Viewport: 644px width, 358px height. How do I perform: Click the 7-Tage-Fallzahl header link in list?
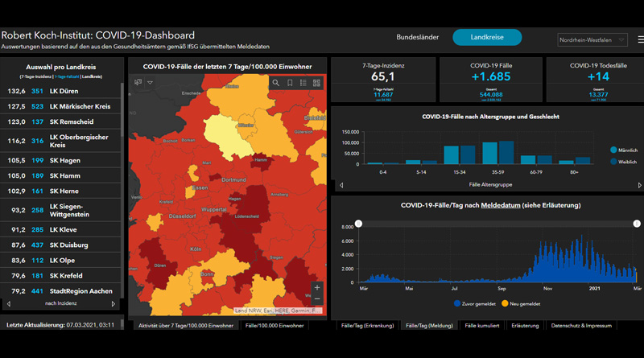(x=67, y=76)
